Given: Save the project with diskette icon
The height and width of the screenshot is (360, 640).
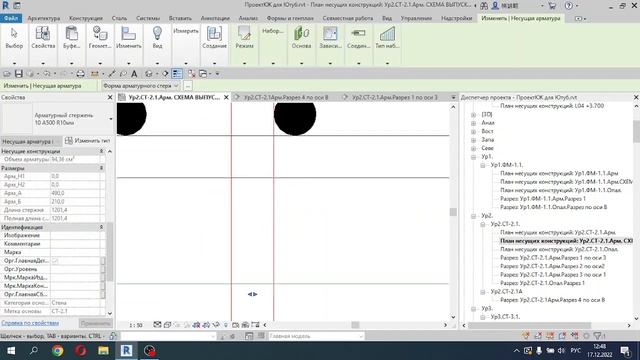Looking at the screenshot, I should tap(18, 74).
